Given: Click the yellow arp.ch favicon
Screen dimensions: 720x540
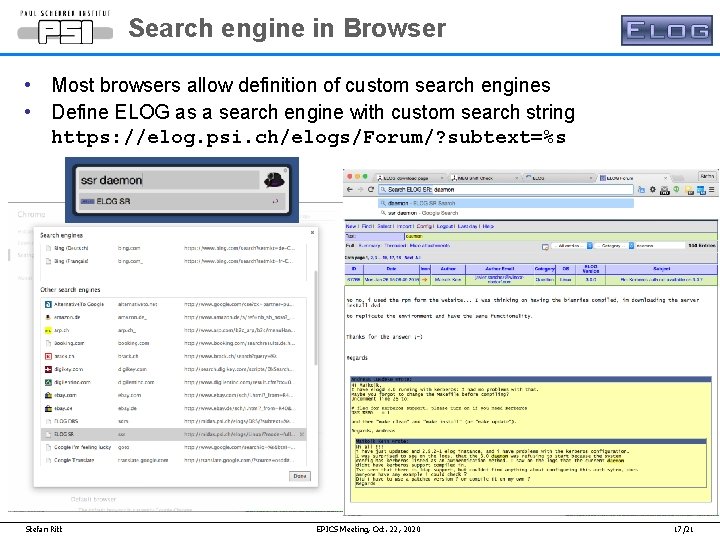Looking at the screenshot, I should tap(48, 330).
